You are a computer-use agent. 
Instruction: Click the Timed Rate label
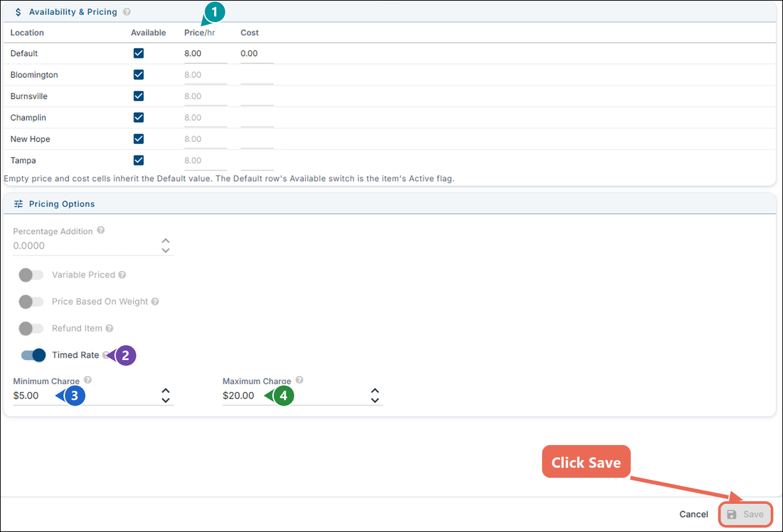pos(76,355)
